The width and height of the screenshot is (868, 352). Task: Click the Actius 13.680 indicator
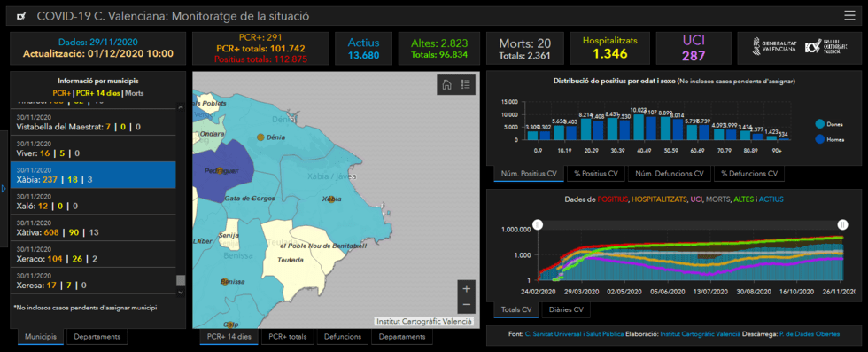point(363,48)
